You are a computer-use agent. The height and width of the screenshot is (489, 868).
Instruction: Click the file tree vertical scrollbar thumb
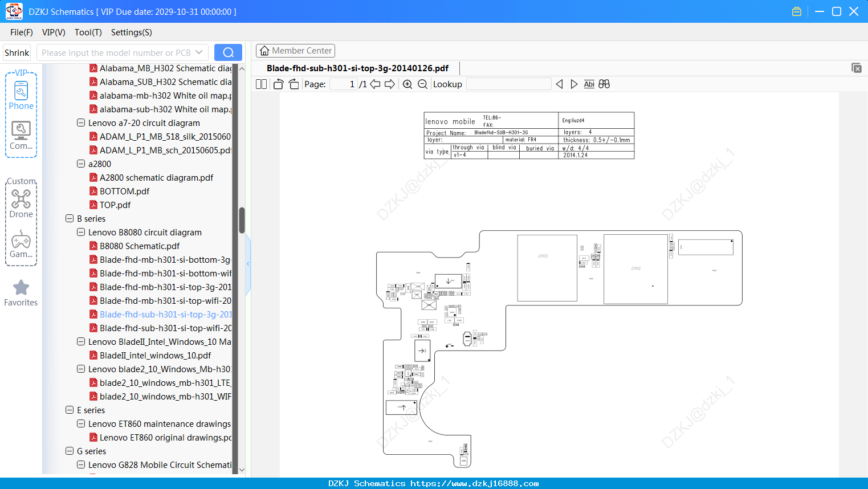(x=242, y=220)
